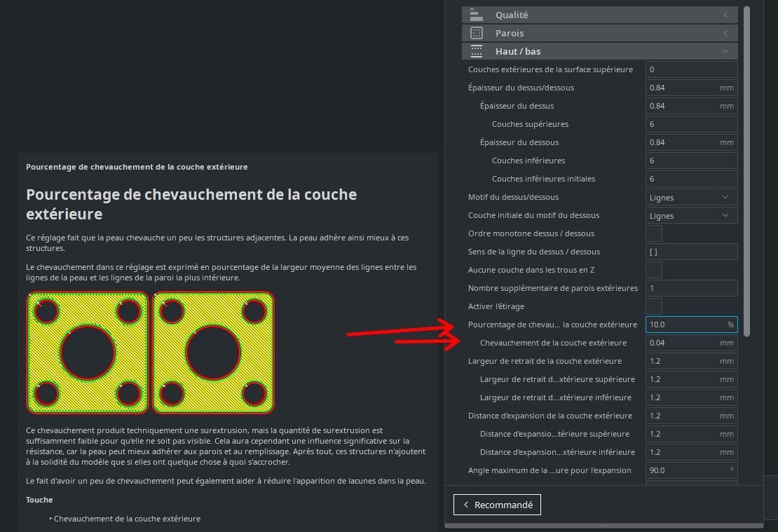Viewport: 778px width, 532px height.
Task: Edit Distance d'expansion extérieure supérieure field
Action: click(691, 435)
